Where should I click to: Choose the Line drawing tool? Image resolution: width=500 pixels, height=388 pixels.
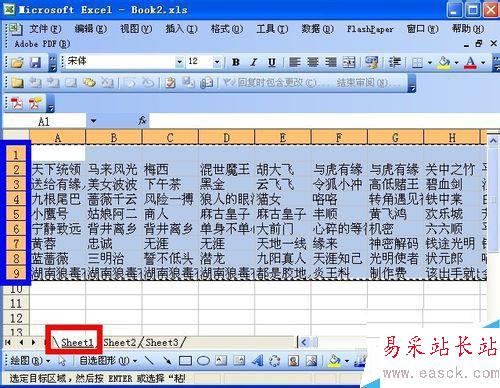(x=149, y=361)
